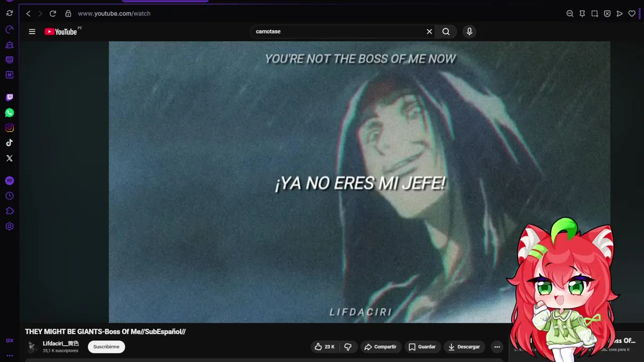Open Spotify player in the sidebar
This screenshot has width=644, height=362.
[10, 180]
